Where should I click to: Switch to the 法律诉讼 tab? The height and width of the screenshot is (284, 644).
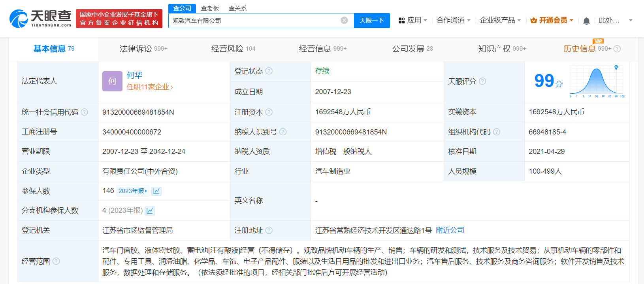[x=143, y=49]
